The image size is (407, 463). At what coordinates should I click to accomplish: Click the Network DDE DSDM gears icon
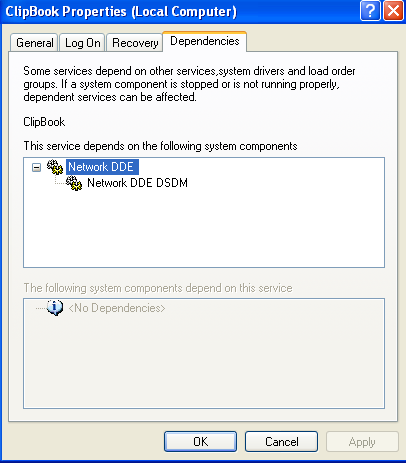pyautogui.click(x=74, y=183)
